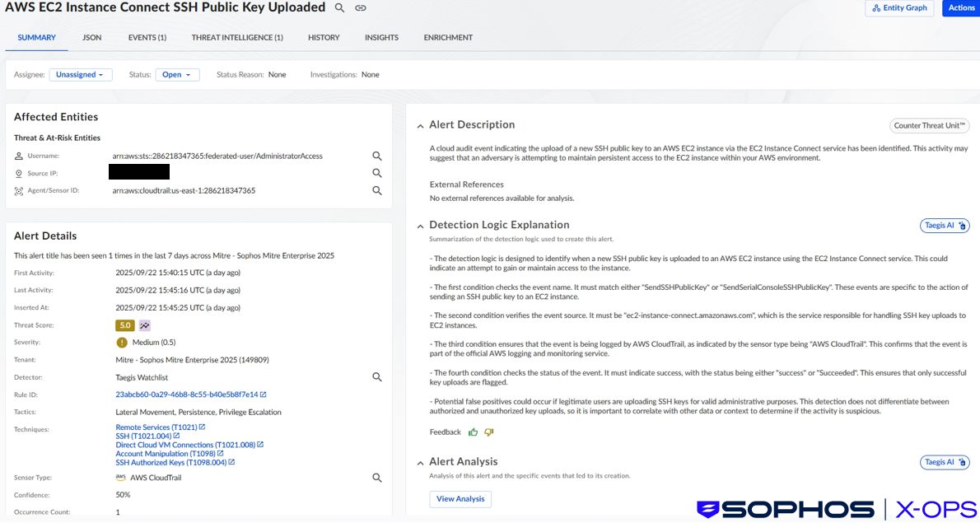Open the threat score trend chart icon
980x523 pixels.
coord(145,325)
